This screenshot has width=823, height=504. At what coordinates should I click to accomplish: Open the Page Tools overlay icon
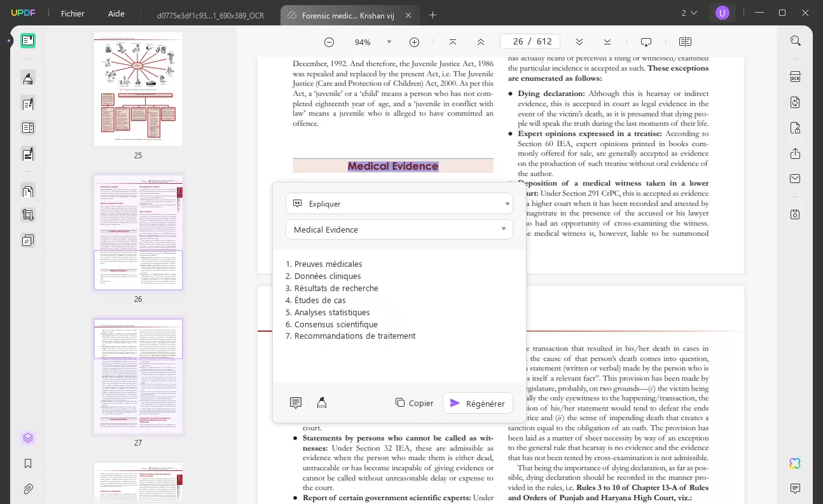point(27,240)
